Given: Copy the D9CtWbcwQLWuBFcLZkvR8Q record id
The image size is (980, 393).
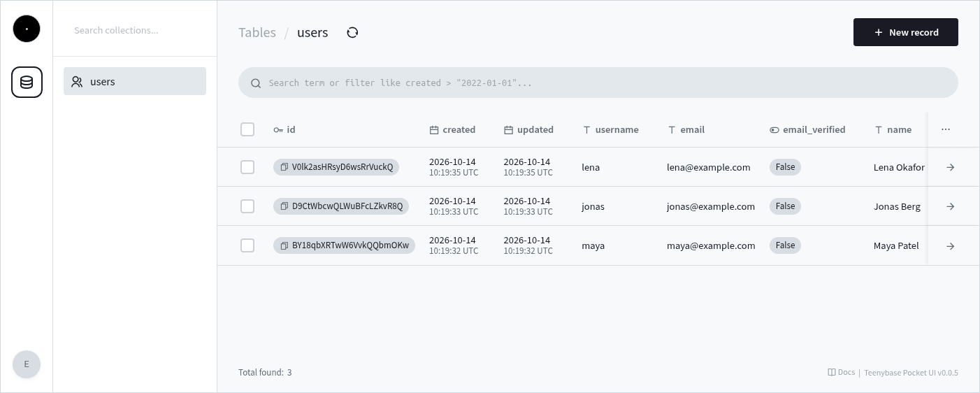Looking at the screenshot, I should pyautogui.click(x=284, y=206).
